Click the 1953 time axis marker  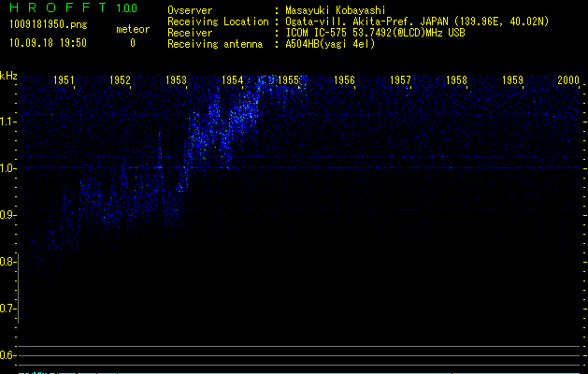177,80
